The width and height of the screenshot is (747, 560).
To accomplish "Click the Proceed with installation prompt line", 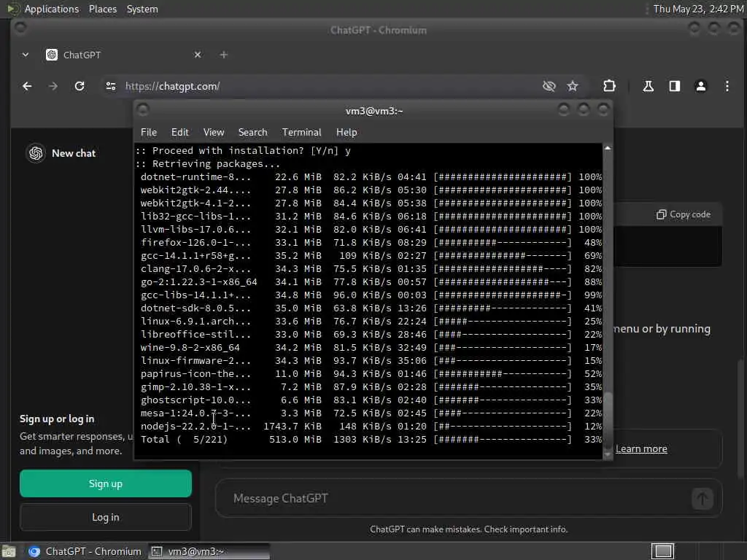I will 244,150.
